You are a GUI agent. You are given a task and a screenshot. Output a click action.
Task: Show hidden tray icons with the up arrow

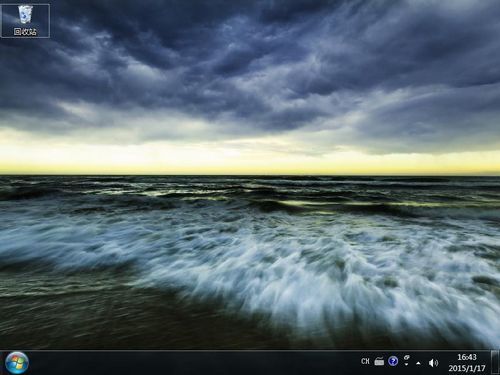click(418, 363)
